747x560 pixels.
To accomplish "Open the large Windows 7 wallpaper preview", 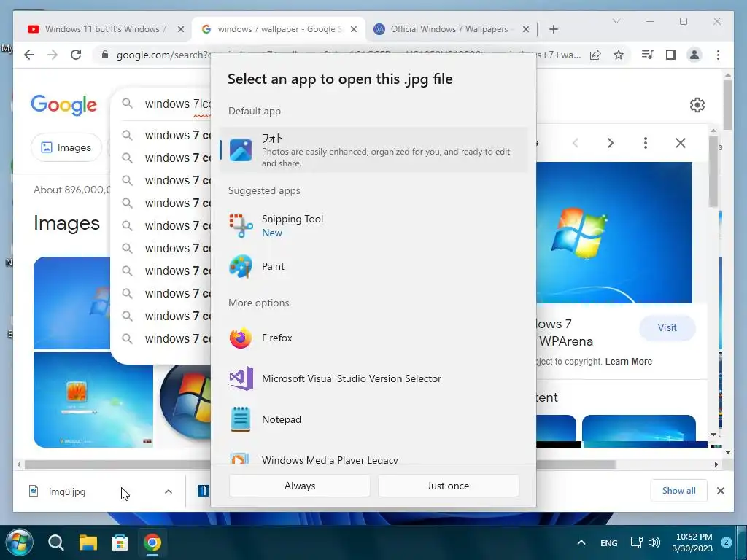I will click(614, 233).
